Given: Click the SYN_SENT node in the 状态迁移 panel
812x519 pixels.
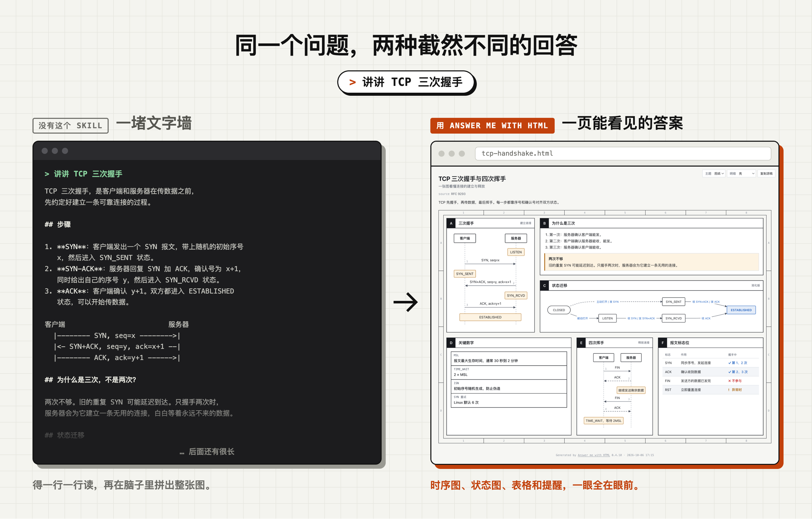Looking at the screenshot, I should tap(673, 302).
